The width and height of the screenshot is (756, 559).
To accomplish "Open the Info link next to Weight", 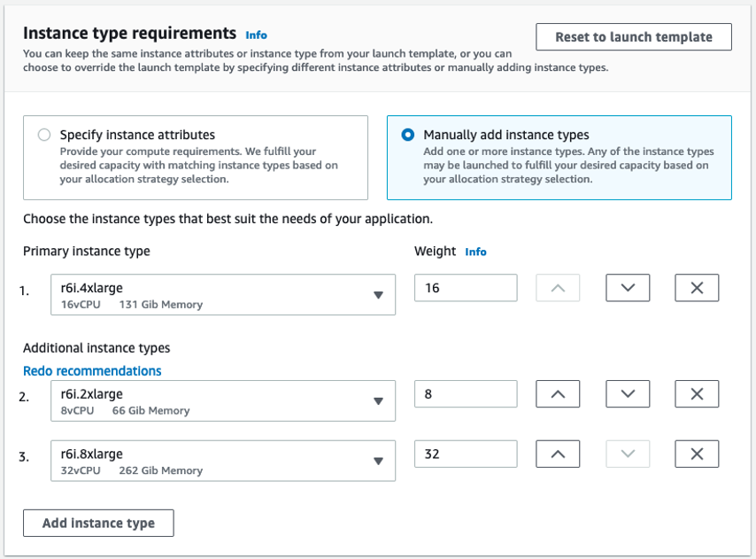I will 475,252.
